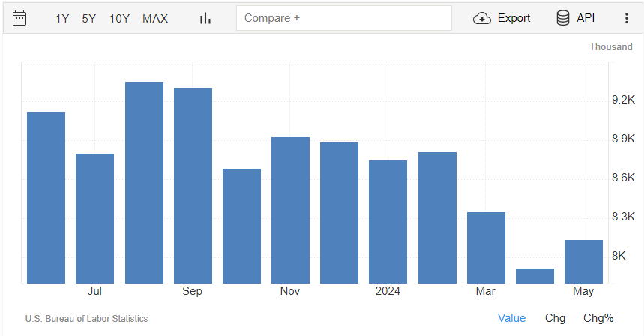Viewport: 644px width, 336px height.
Task: Click the Thousand unit label
Action: click(611, 46)
